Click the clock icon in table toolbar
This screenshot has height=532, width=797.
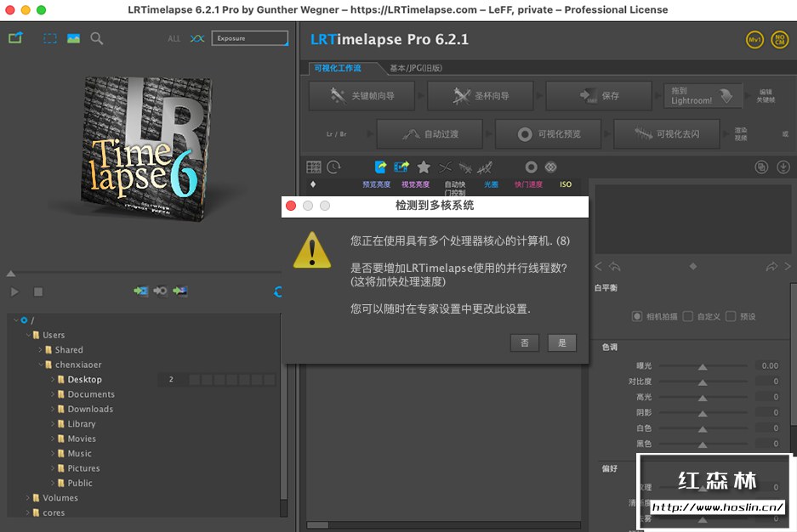[x=333, y=167]
